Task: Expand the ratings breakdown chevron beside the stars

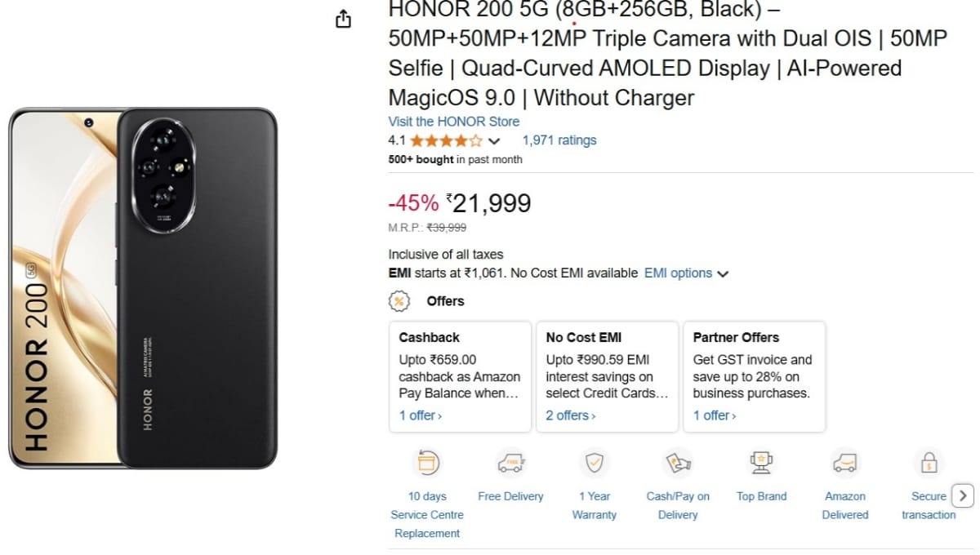Action: tap(493, 140)
